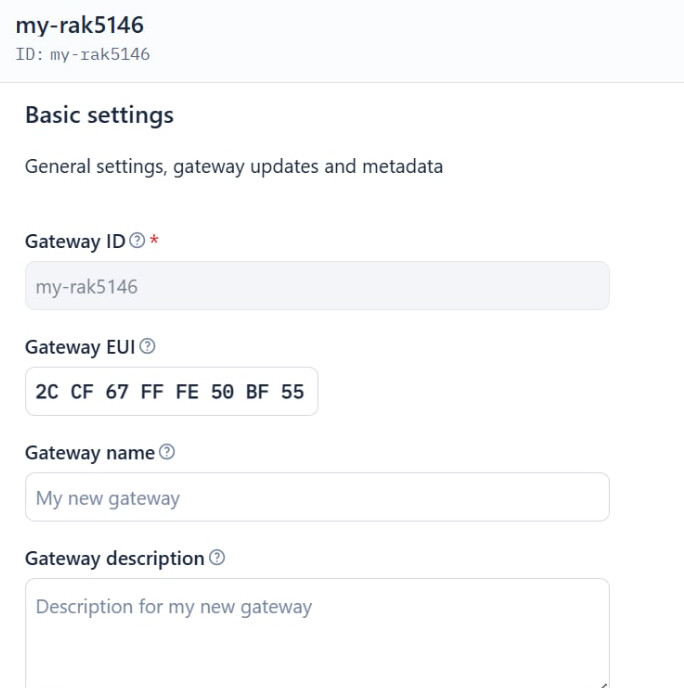
Task: Click the ID: my-rak5146 monospace text
Action: pos(82,55)
